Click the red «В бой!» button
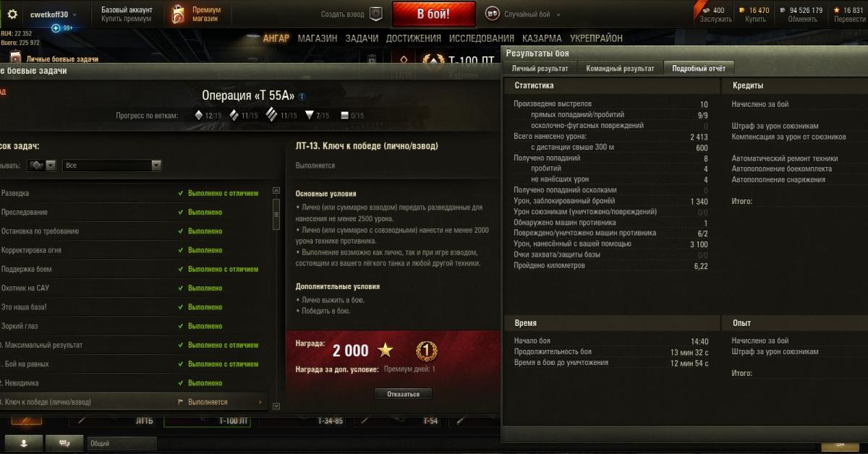868x454 pixels. (x=434, y=14)
